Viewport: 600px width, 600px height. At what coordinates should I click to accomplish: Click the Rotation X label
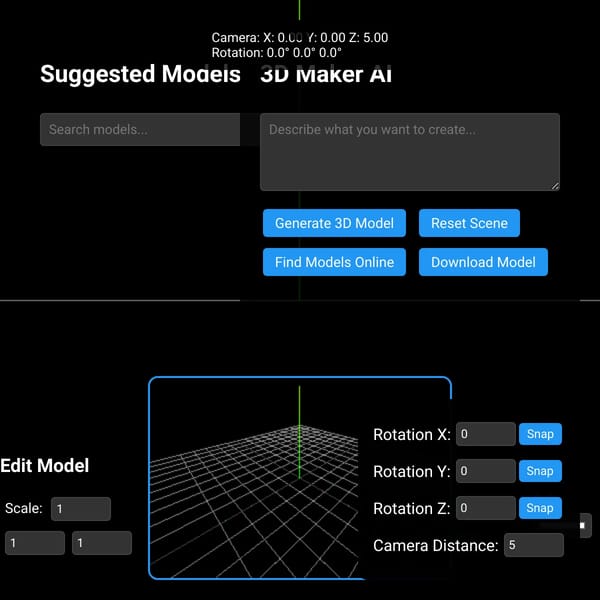pos(412,435)
